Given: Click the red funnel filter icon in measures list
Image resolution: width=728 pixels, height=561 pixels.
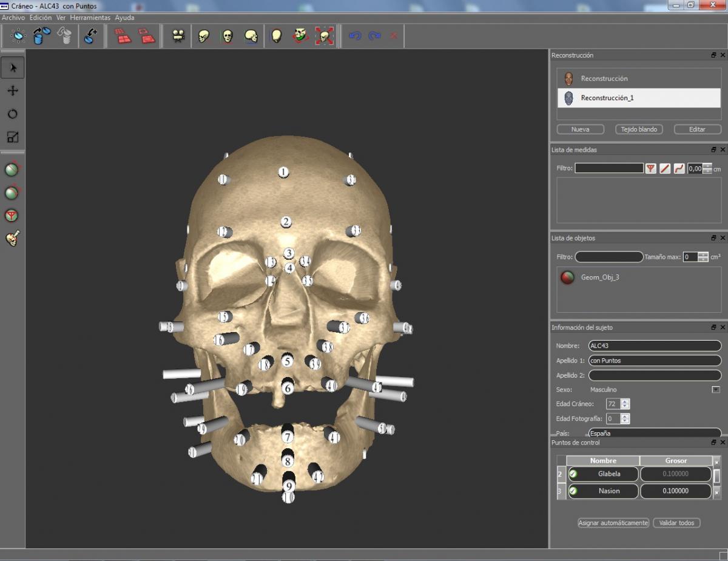Looking at the screenshot, I should pos(651,168).
